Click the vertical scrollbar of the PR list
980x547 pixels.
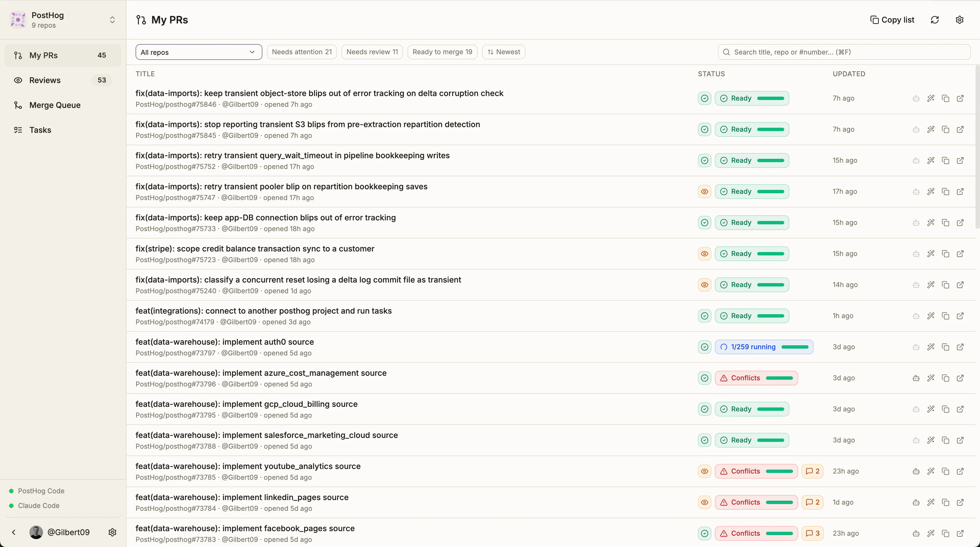[977, 147]
